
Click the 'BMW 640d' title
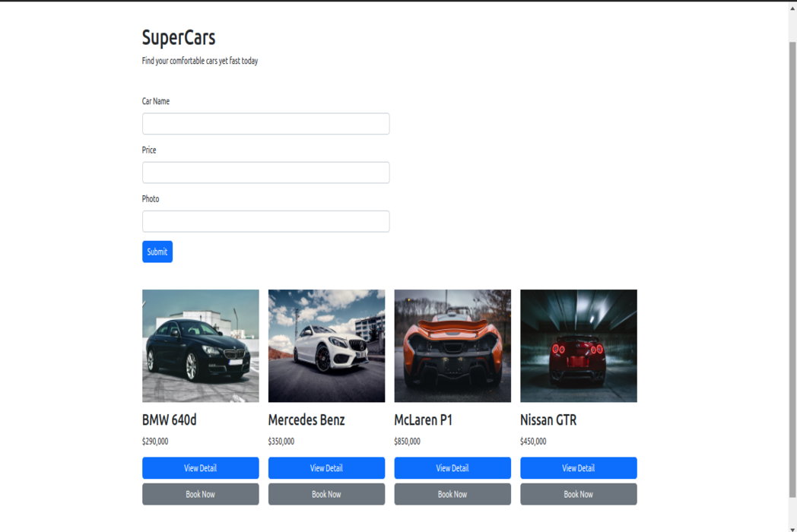170,420
